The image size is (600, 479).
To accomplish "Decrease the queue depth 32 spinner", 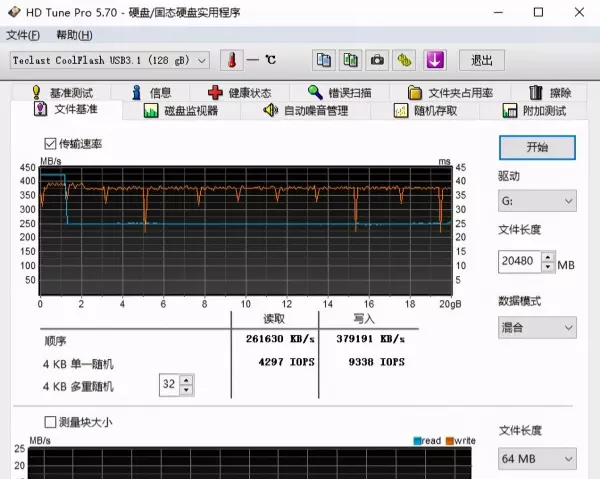I will [x=186, y=390].
